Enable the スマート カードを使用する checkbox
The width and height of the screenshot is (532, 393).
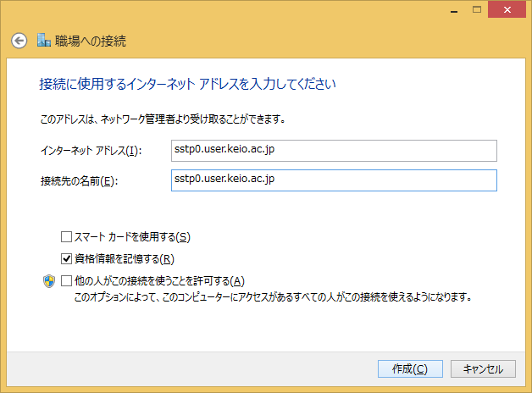coord(67,237)
